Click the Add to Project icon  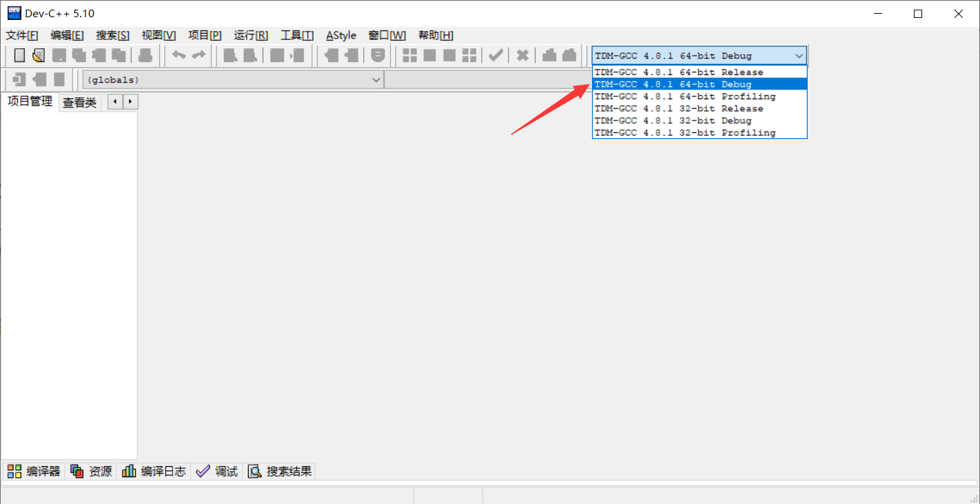click(x=331, y=56)
